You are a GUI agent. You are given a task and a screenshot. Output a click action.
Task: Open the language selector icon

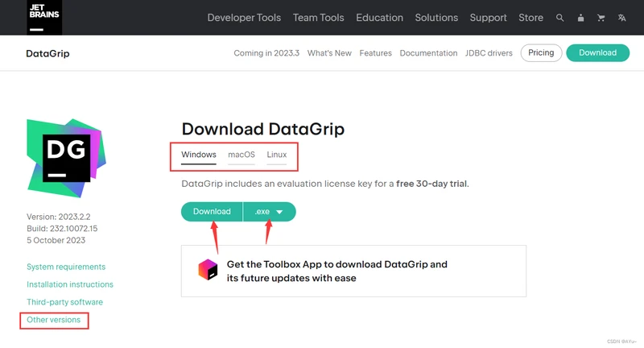[621, 18]
